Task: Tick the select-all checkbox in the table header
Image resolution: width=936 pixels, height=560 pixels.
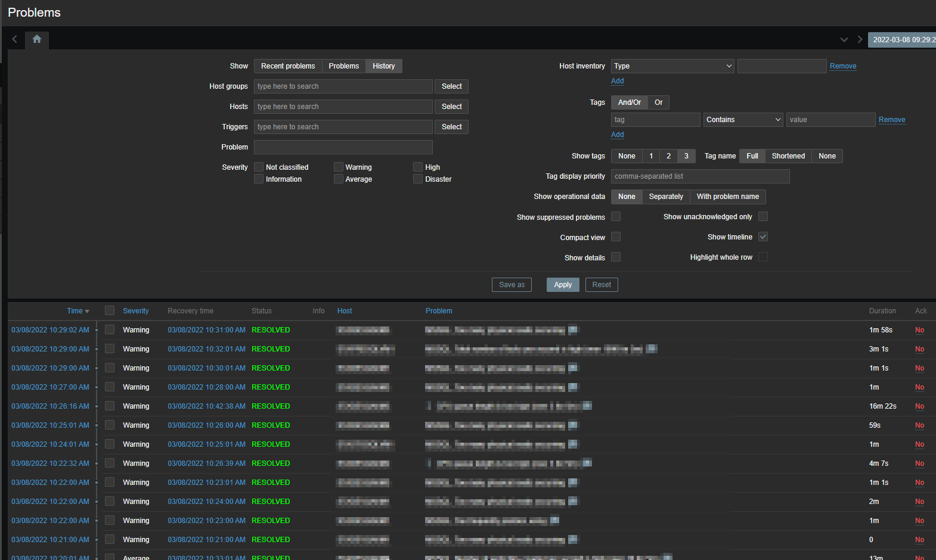Action: 110,310
